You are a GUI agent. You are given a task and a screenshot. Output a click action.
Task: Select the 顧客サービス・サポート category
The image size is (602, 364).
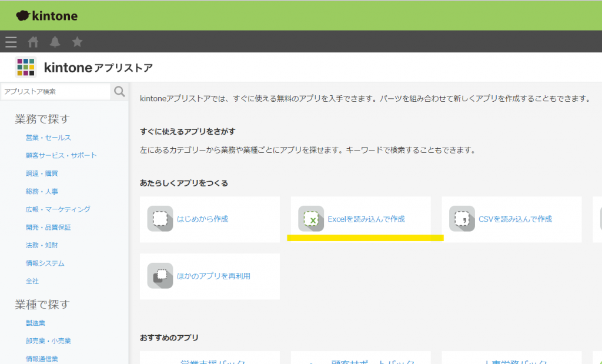(61, 155)
